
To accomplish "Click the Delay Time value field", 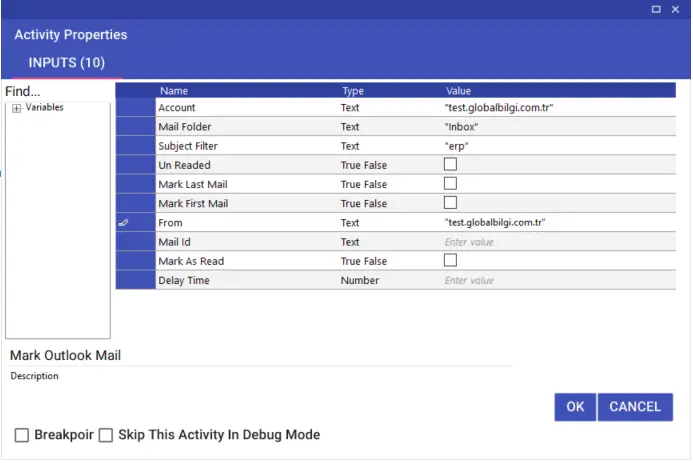I will 559,281.
